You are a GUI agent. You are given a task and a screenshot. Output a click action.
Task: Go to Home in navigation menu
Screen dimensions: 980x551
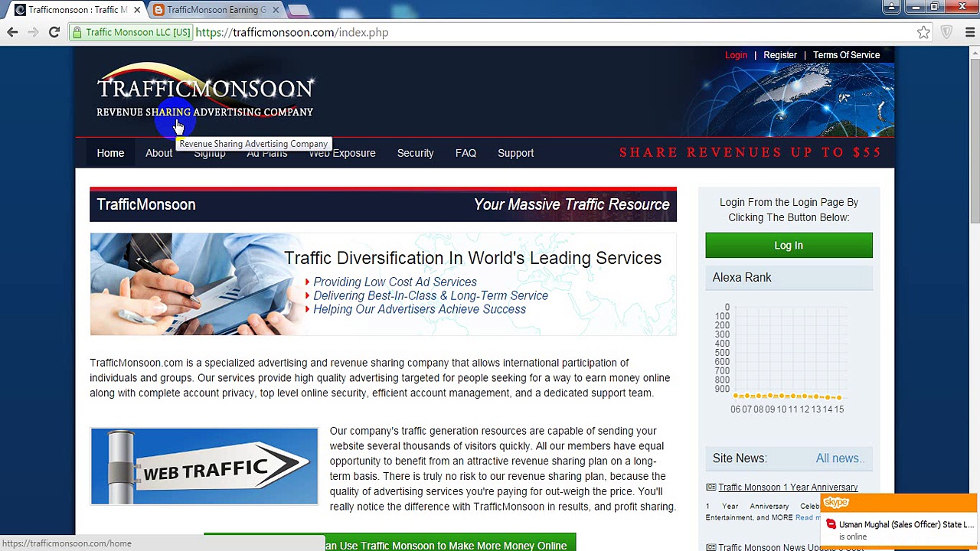pyautogui.click(x=110, y=153)
